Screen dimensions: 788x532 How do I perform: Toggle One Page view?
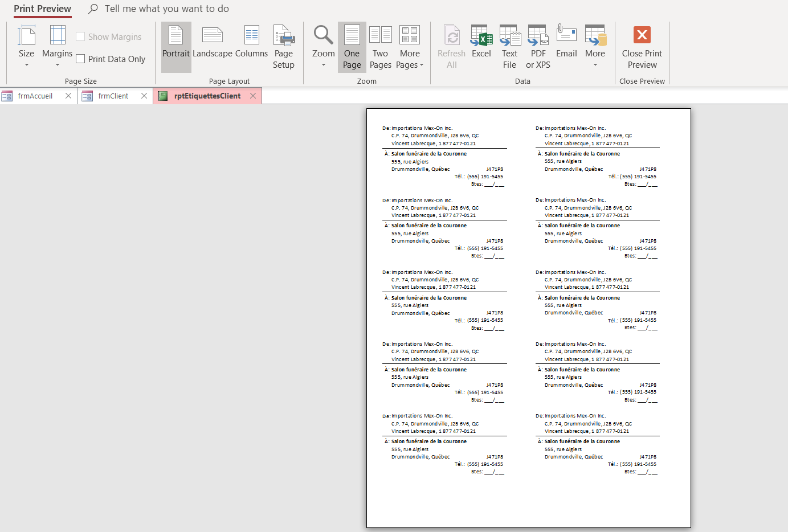tap(352, 47)
